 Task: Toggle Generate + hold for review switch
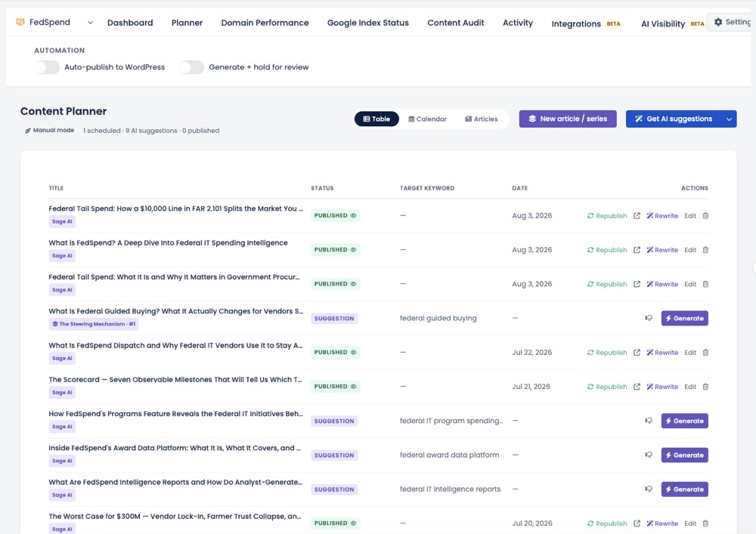191,67
